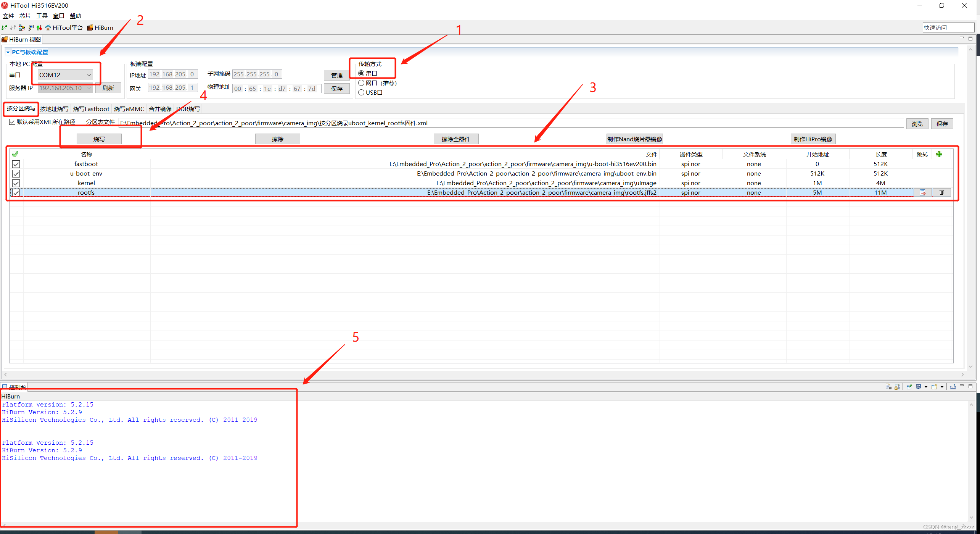This screenshot has height=534, width=980.
Task: Click the green connect icon in the toolbar
Action: pyautogui.click(x=4, y=27)
